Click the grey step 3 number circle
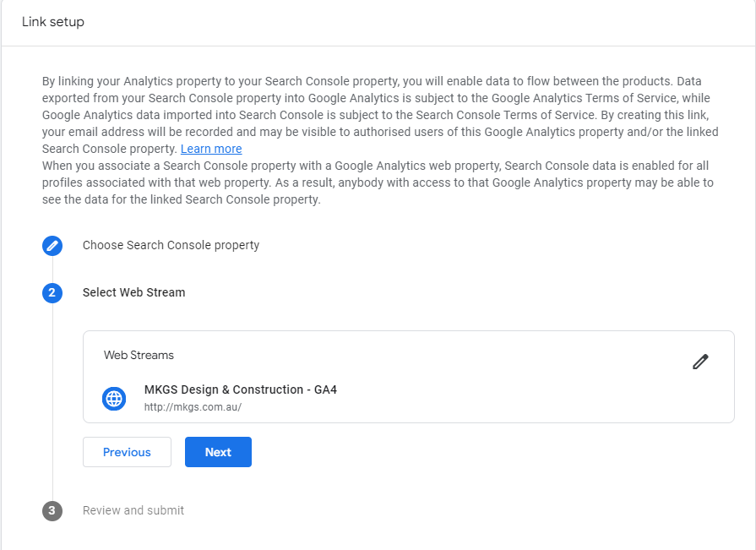The height and width of the screenshot is (550, 756). [52, 511]
